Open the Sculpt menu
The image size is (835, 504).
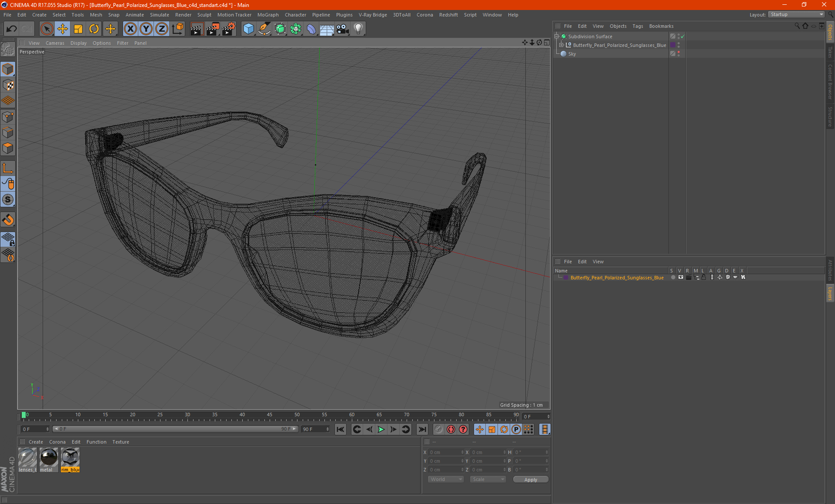(x=204, y=15)
